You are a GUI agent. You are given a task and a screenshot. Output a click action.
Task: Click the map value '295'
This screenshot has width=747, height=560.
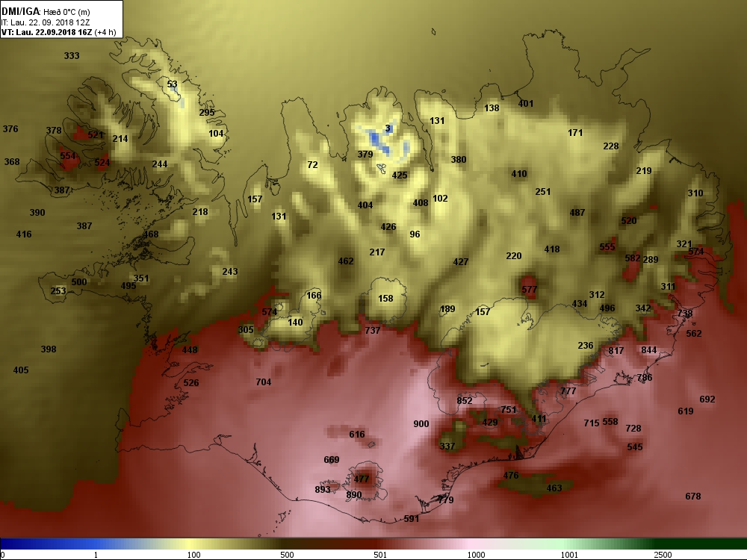point(207,113)
